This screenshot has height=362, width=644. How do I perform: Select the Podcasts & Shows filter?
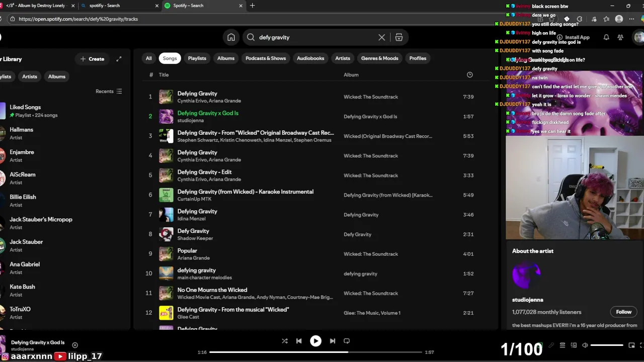(x=266, y=58)
